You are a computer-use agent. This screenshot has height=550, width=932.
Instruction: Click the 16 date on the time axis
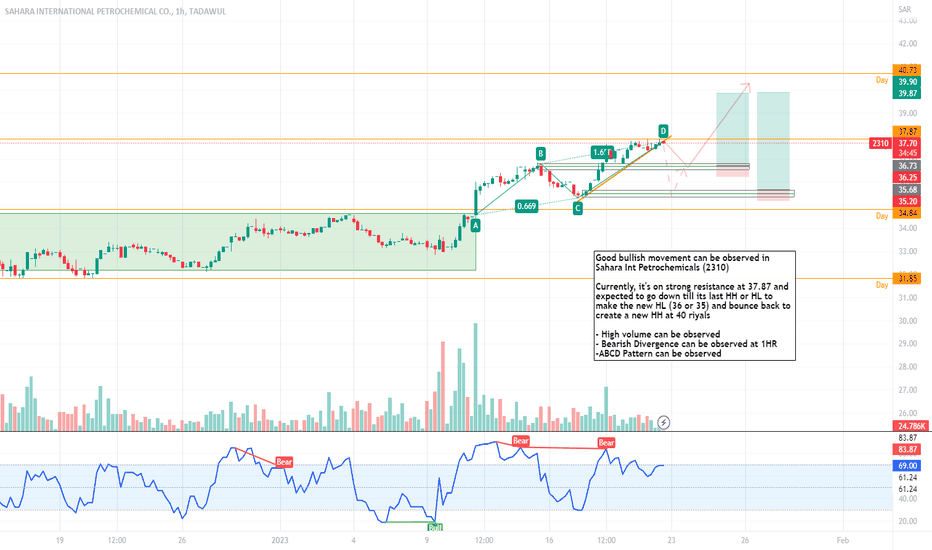coord(549,540)
